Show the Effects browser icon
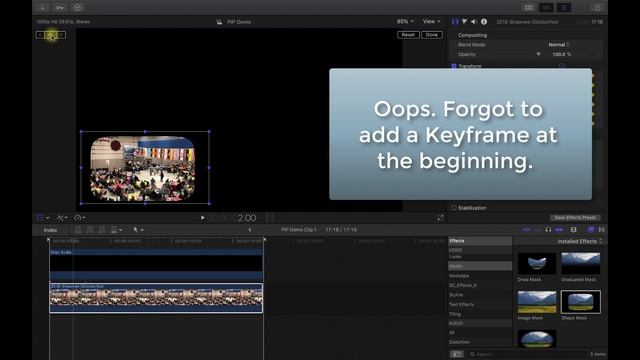The height and width of the screenshot is (360, 640). coord(591,230)
